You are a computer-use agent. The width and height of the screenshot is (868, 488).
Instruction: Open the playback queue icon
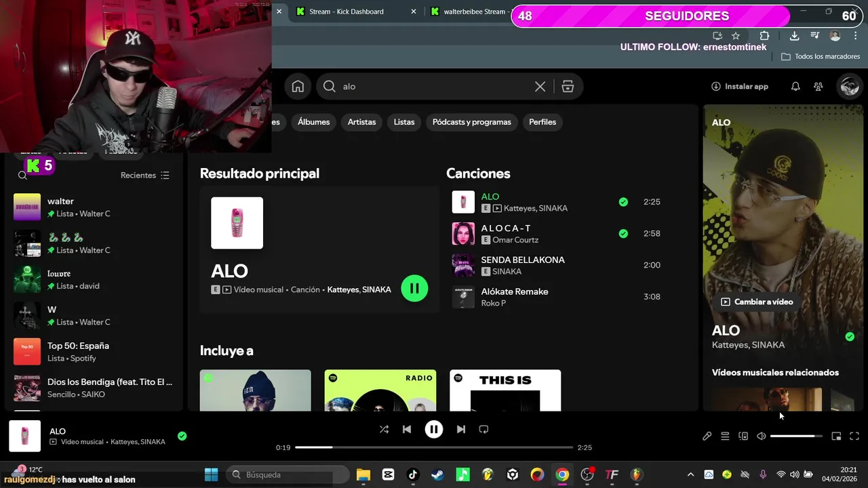pyautogui.click(x=725, y=436)
